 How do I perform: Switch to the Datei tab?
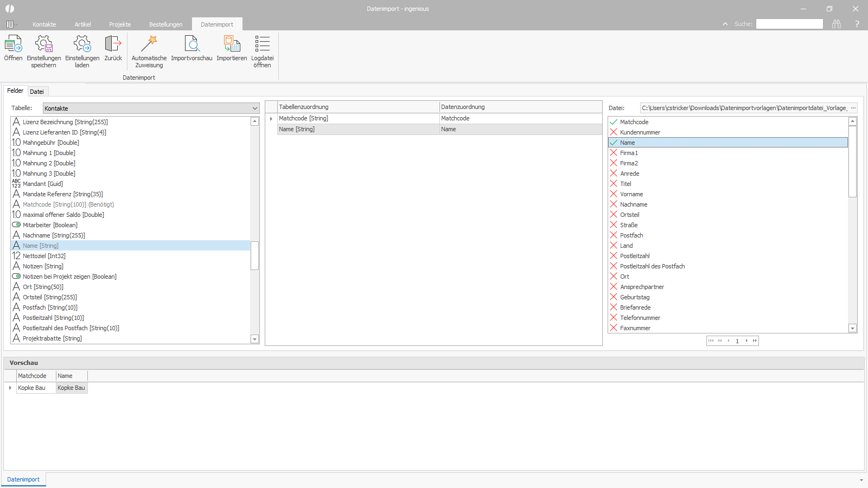point(37,92)
